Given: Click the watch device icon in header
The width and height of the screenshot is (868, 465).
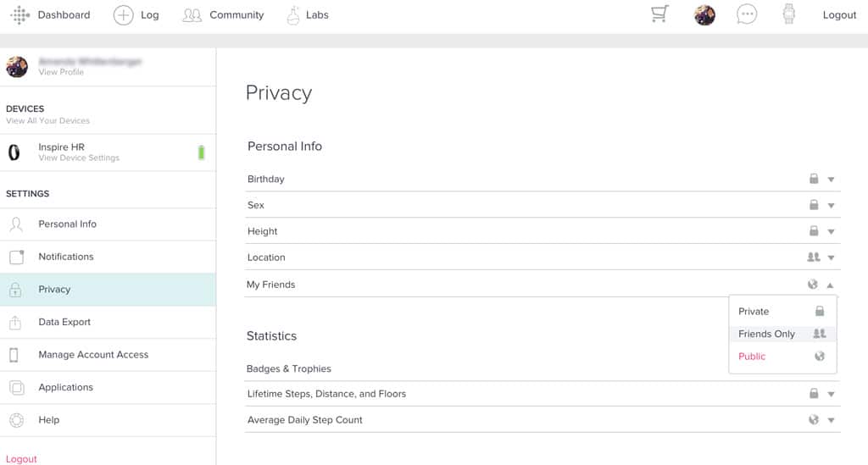Looking at the screenshot, I should pyautogui.click(x=789, y=14).
